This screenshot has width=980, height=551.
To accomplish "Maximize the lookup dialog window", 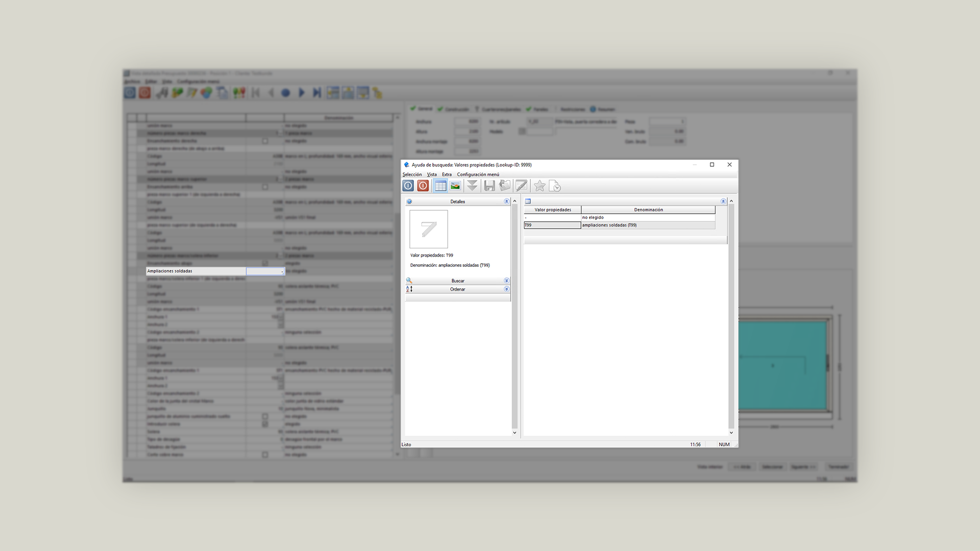I will pyautogui.click(x=712, y=165).
